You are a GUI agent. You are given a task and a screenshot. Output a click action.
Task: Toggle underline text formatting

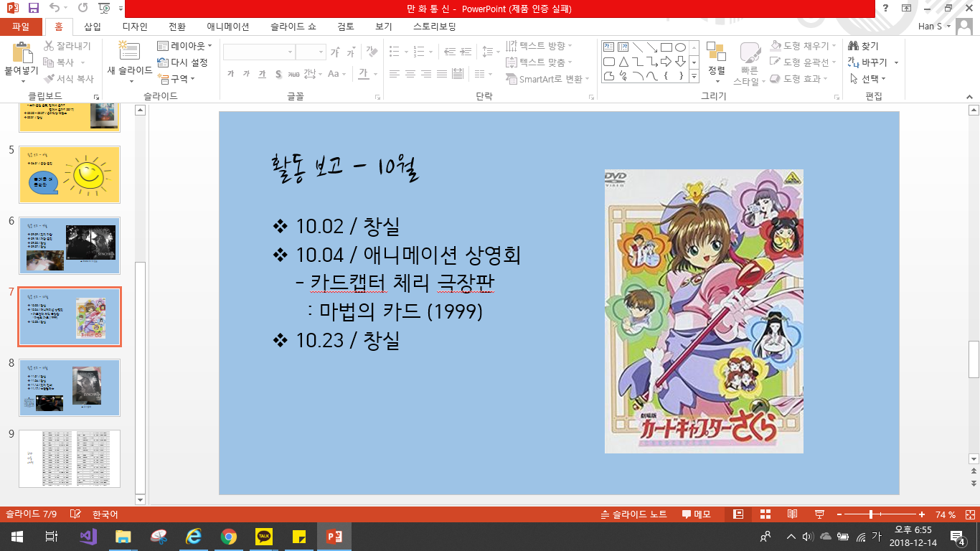click(x=262, y=73)
